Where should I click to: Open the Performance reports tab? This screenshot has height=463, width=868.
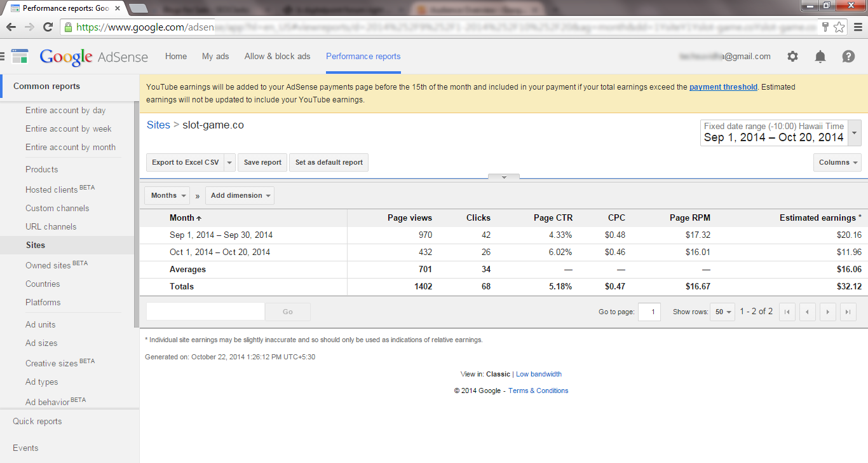(363, 57)
